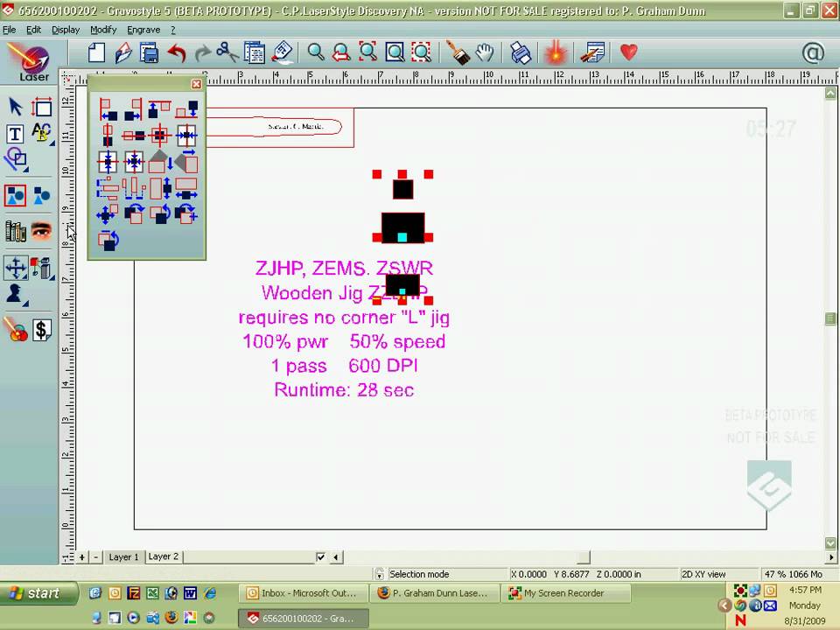Click the person silhouette icon
Screen dimensions: 840x630
15,294
